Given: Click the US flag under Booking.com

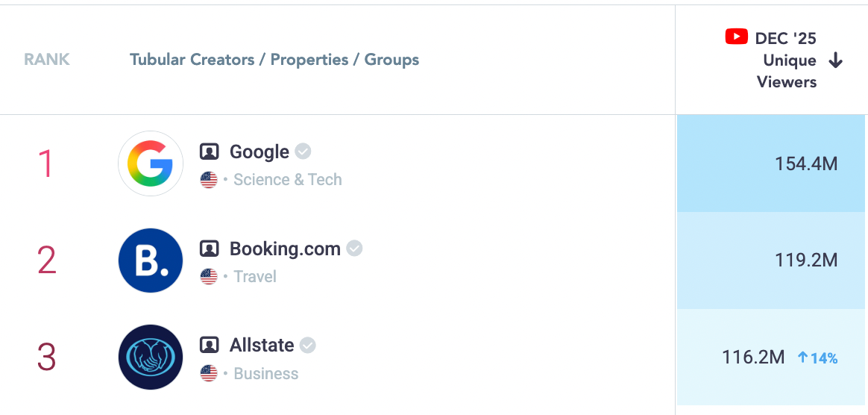Looking at the screenshot, I should [209, 277].
